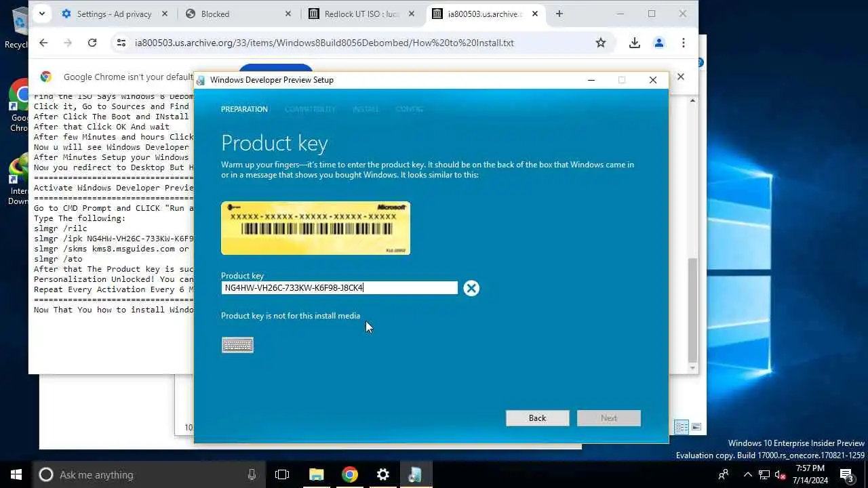Viewport: 868px width, 488px height.
Task: Click 'Product key is not for this install media'
Action: point(290,316)
